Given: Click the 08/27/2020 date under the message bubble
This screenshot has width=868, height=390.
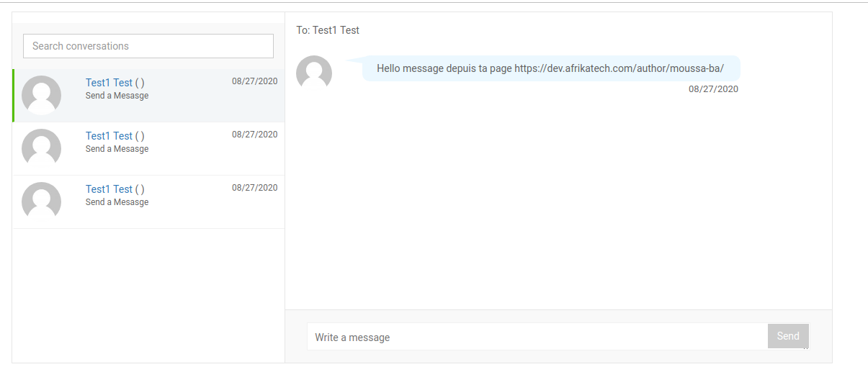Looking at the screenshot, I should point(713,89).
